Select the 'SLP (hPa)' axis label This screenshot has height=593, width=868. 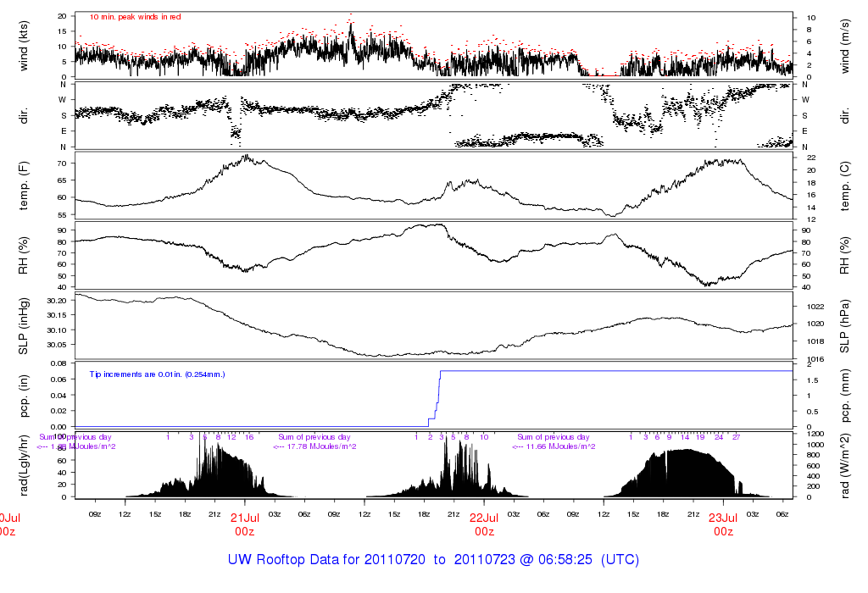(845, 326)
